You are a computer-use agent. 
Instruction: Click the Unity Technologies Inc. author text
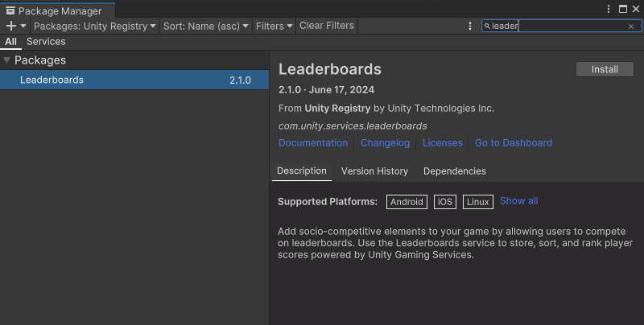pyautogui.click(x=440, y=109)
